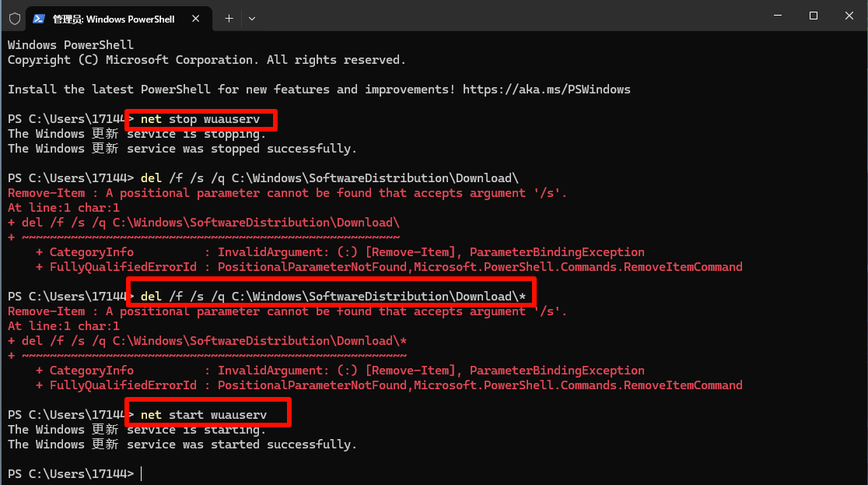Click the first 'CategoryInfo' error line
The height and width of the screenshot is (485, 868).
[x=340, y=252]
